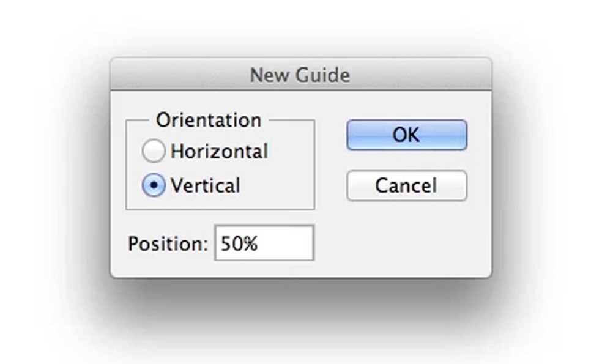Screen dimensions: 602x364
Task: Dismiss dialog using the Cancel button
Action: (406, 186)
